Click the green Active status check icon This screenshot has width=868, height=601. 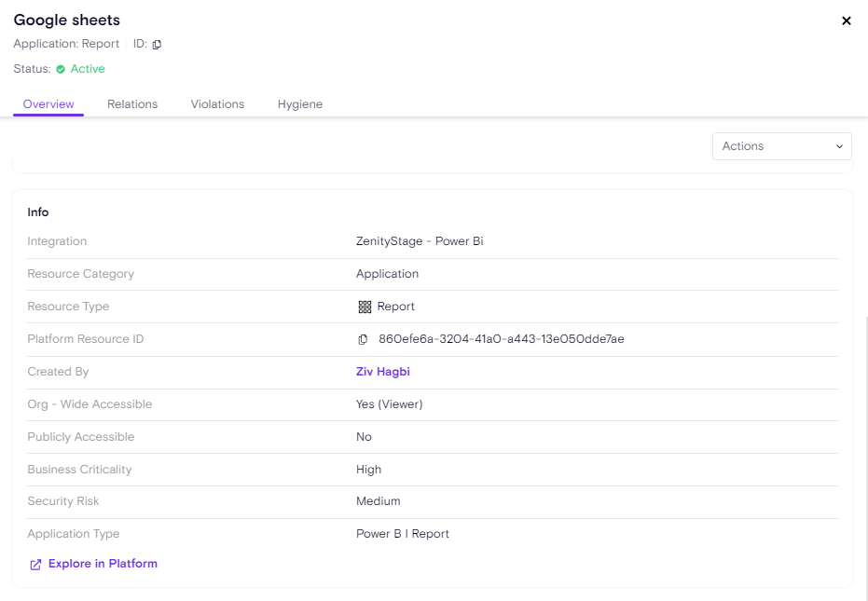61,69
